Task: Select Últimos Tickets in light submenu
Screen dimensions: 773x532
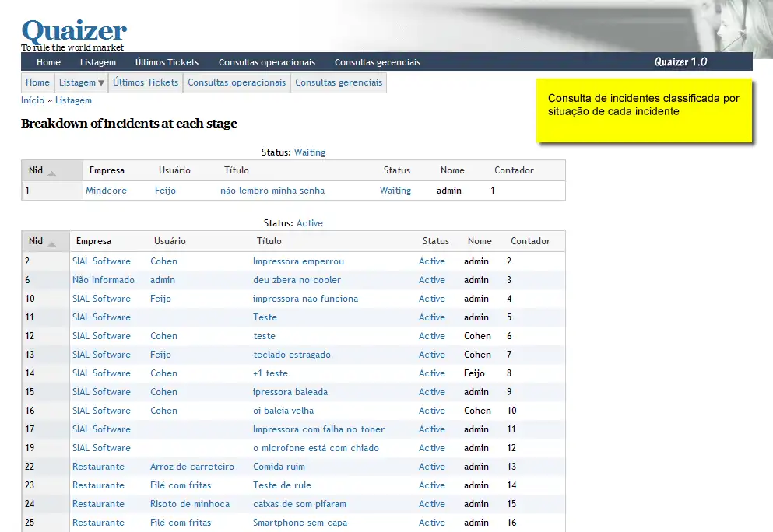Action: pos(146,82)
